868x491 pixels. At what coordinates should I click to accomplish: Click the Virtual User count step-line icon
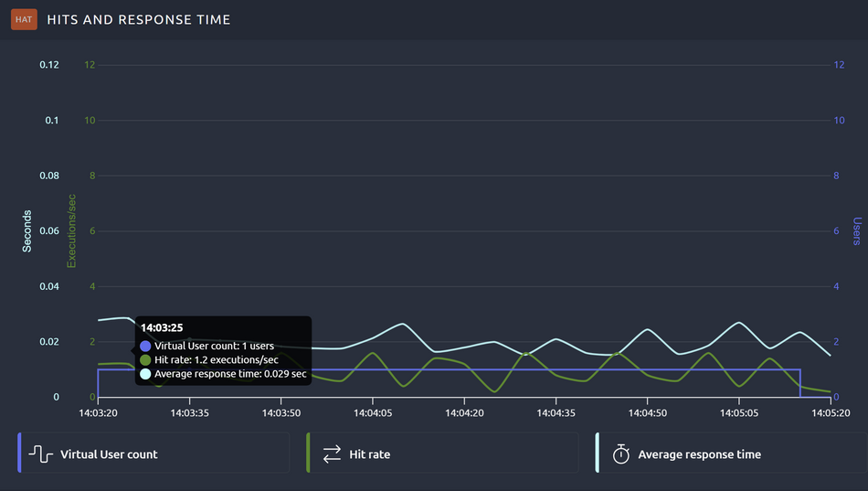point(40,454)
